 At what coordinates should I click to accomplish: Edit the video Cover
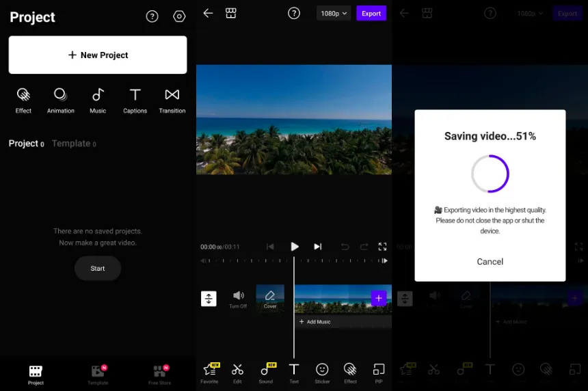point(270,299)
